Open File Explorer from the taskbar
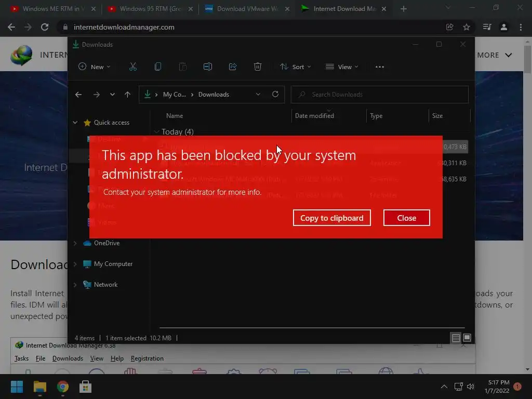 coord(39,387)
